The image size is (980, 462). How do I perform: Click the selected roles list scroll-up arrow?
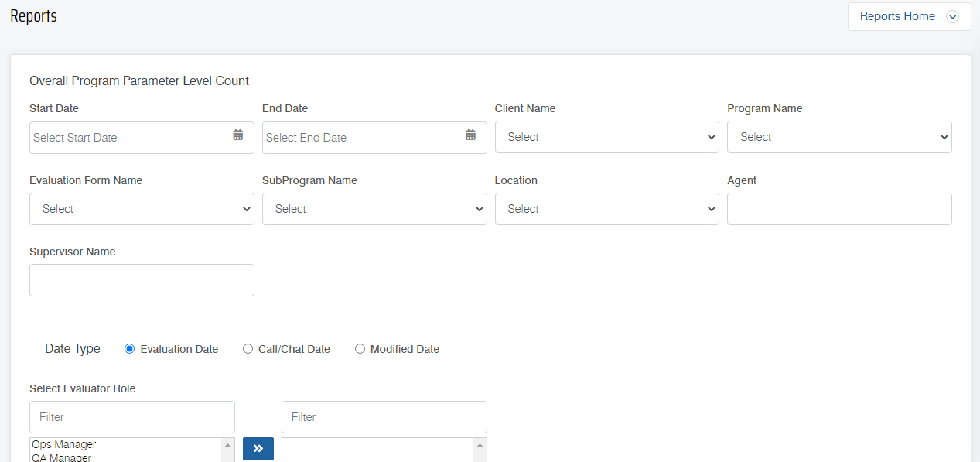(480, 445)
